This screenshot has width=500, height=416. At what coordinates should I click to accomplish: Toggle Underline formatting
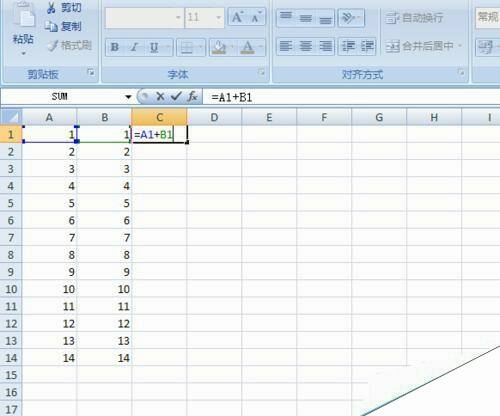click(154, 47)
